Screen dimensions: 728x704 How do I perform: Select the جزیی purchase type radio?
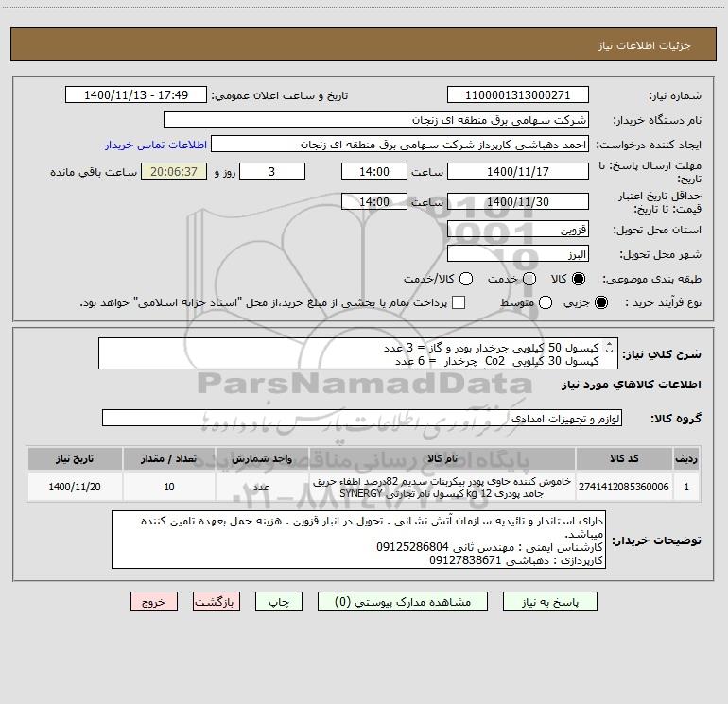(x=600, y=302)
